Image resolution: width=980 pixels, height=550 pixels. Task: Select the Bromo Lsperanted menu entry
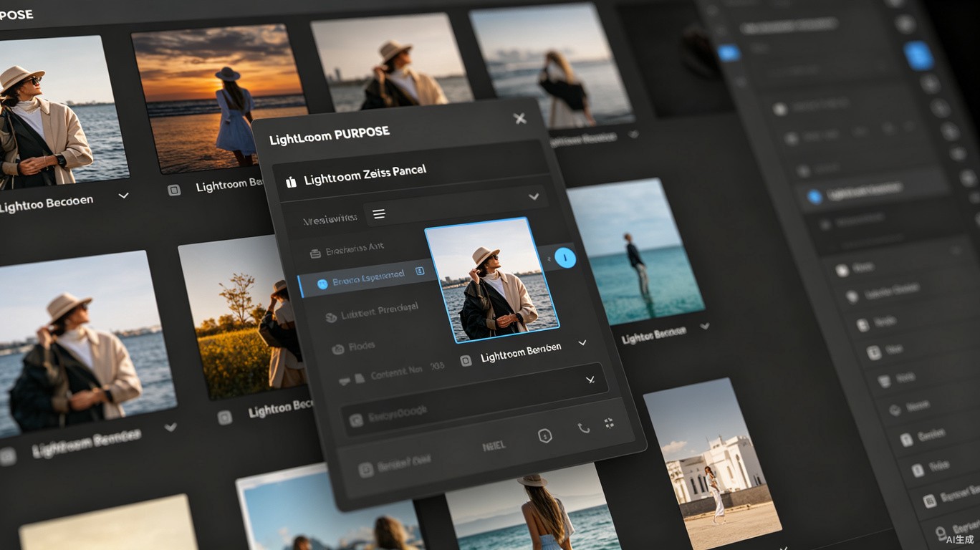(x=369, y=278)
